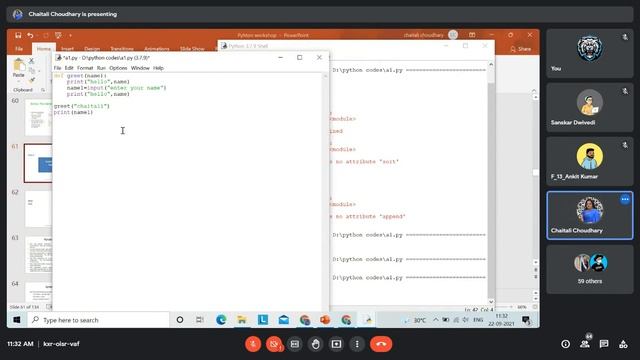640x360 pixels.
Task: Select the You participant tile
Action: click(x=590, y=53)
